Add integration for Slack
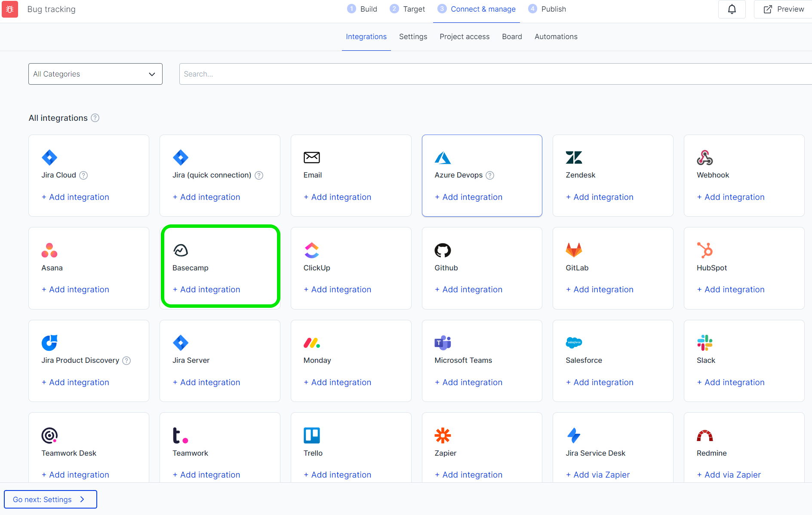Screen dimensions: 812x515 [x=731, y=382]
